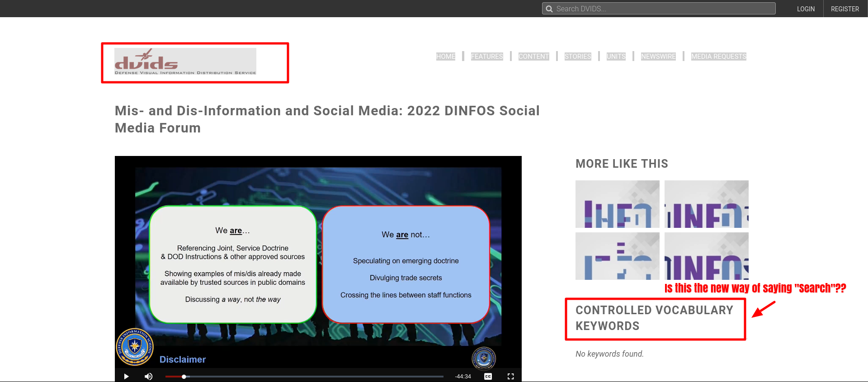Open the UNITS menu

(x=616, y=57)
